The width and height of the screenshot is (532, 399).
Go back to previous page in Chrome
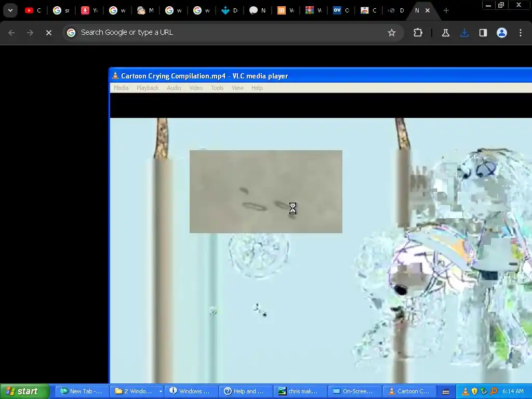(x=11, y=33)
